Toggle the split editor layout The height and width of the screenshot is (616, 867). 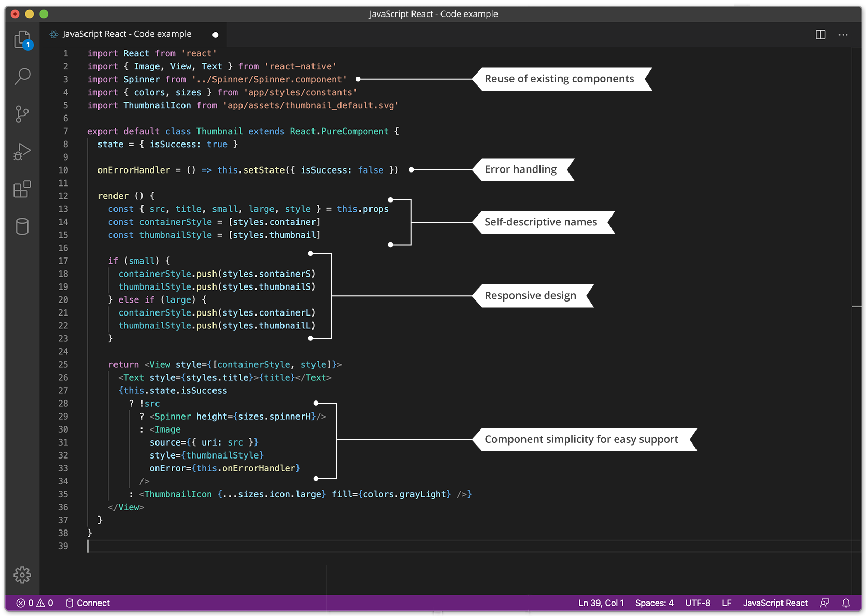[x=820, y=34]
